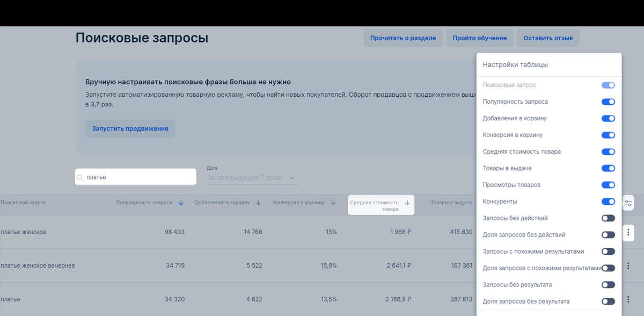This screenshot has width=644, height=316.
Task: Open table settings via the sliders icon
Action: [628, 204]
